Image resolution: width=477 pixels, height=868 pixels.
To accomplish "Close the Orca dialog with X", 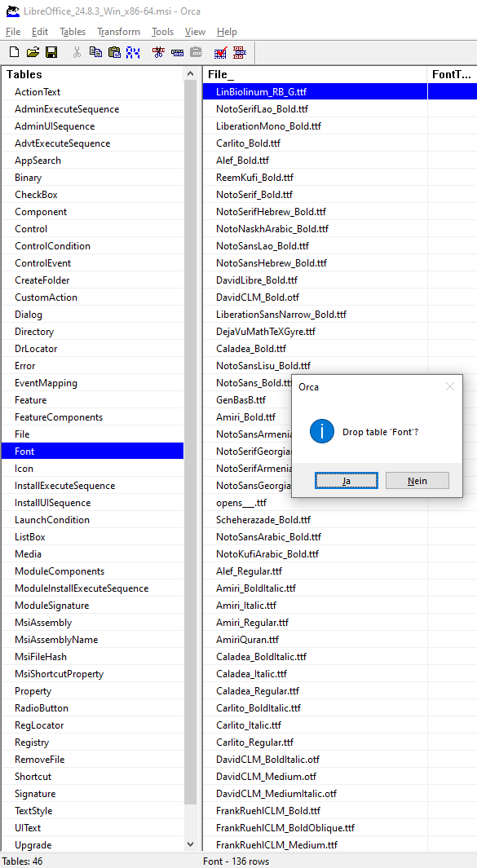I will pos(450,386).
